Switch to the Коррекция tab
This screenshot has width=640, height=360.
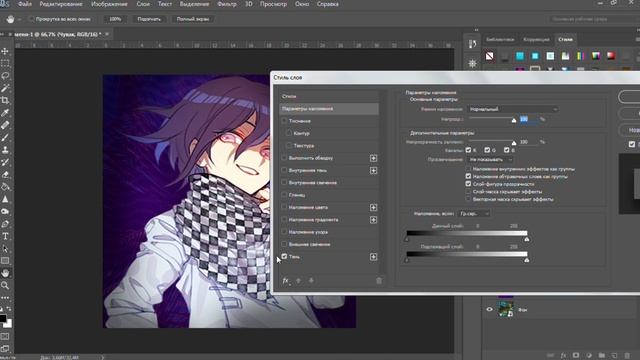point(536,40)
